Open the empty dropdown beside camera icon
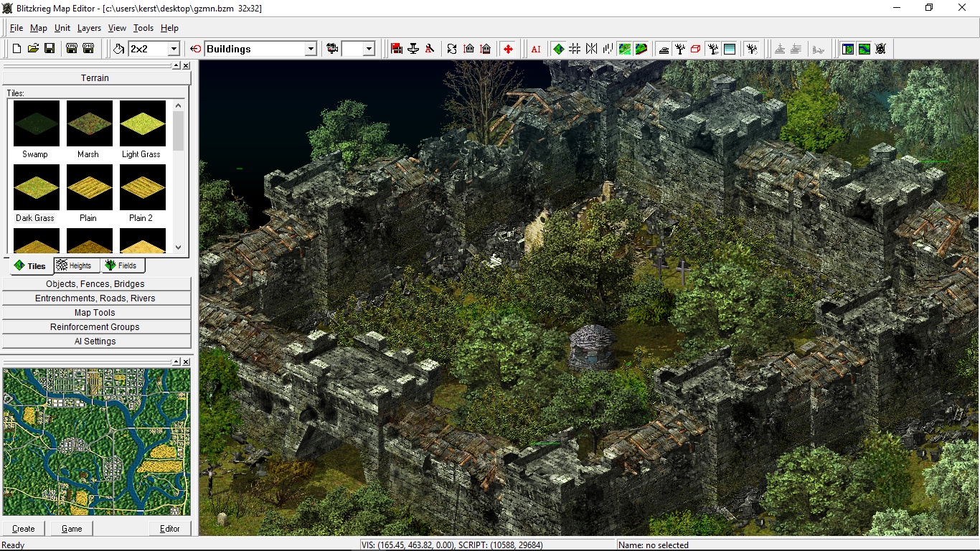The height and width of the screenshot is (551, 980). pos(369,49)
